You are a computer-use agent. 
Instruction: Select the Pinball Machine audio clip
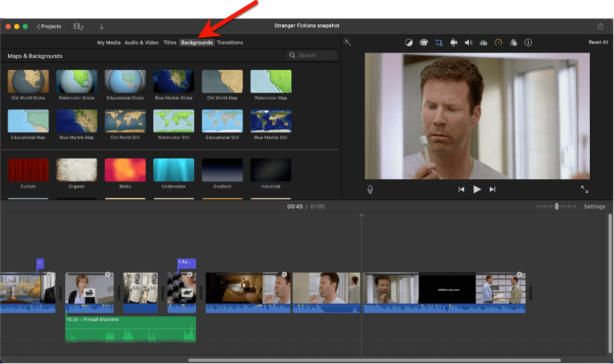click(130, 329)
